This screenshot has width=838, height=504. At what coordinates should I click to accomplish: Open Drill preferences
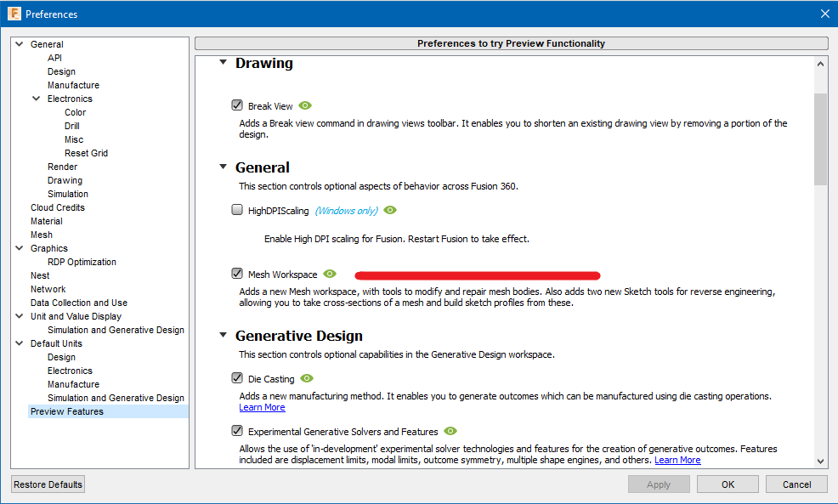[72, 126]
